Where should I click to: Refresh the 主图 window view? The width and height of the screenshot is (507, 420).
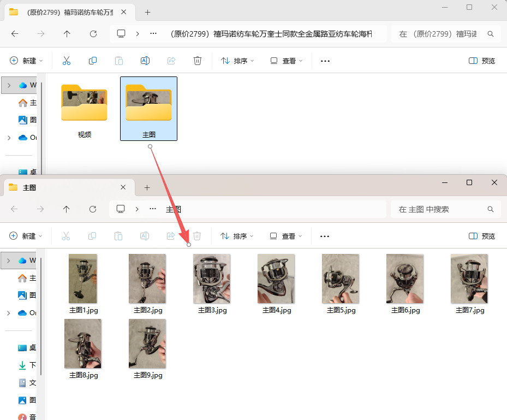pyautogui.click(x=93, y=209)
